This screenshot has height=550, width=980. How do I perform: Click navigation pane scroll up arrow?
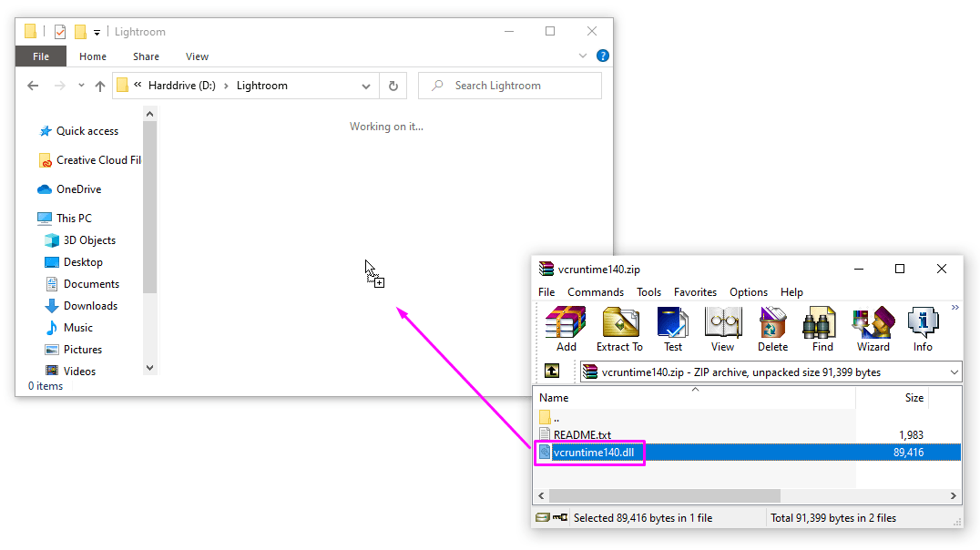click(x=149, y=114)
